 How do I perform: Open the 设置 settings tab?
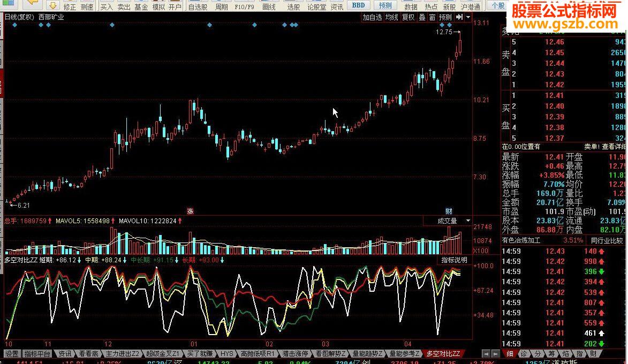tap(12, 354)
